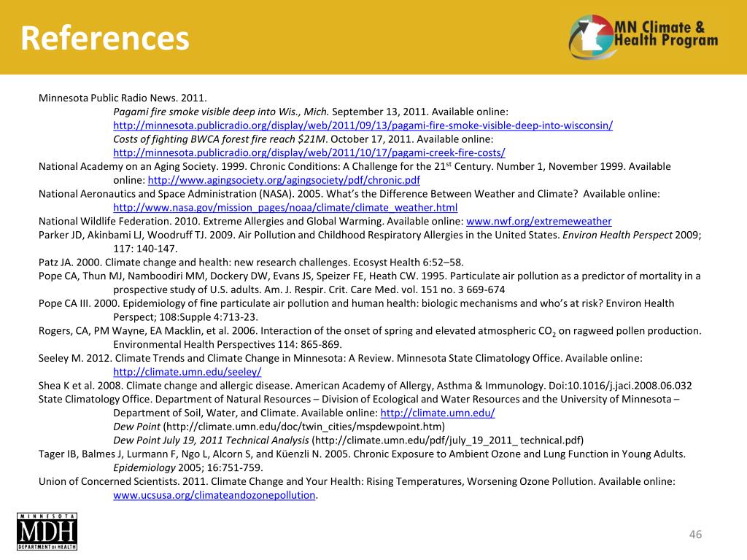747x560 pixels.
Task: Open the www.nwf.org/extremeweather link
Action: 539,222
